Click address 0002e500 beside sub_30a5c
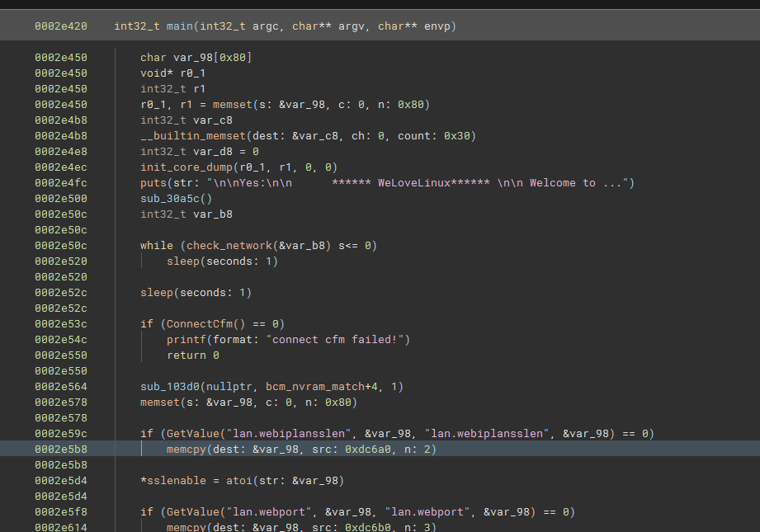The image size is (760, 532). tap(61, 199)
